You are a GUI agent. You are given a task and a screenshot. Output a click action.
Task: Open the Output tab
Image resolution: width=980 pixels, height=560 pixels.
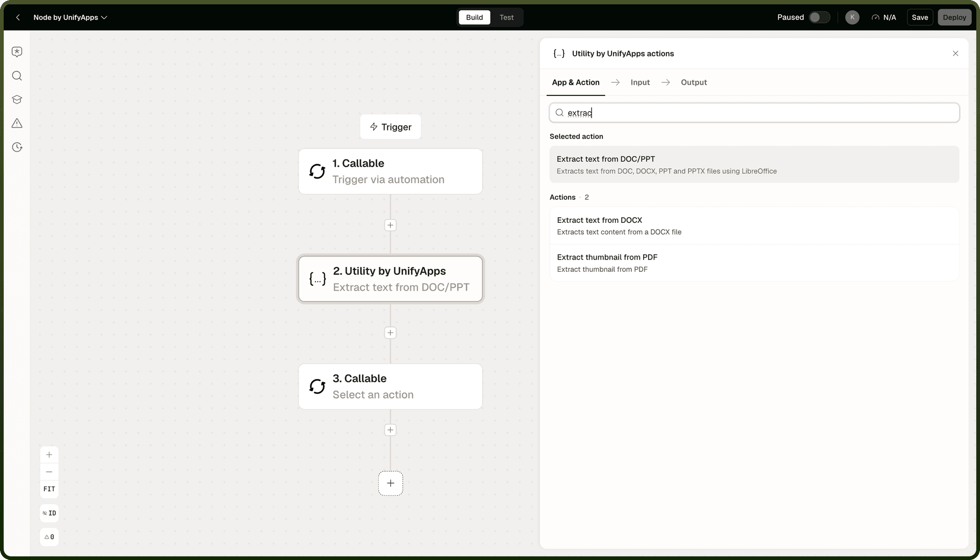[694, 83]
